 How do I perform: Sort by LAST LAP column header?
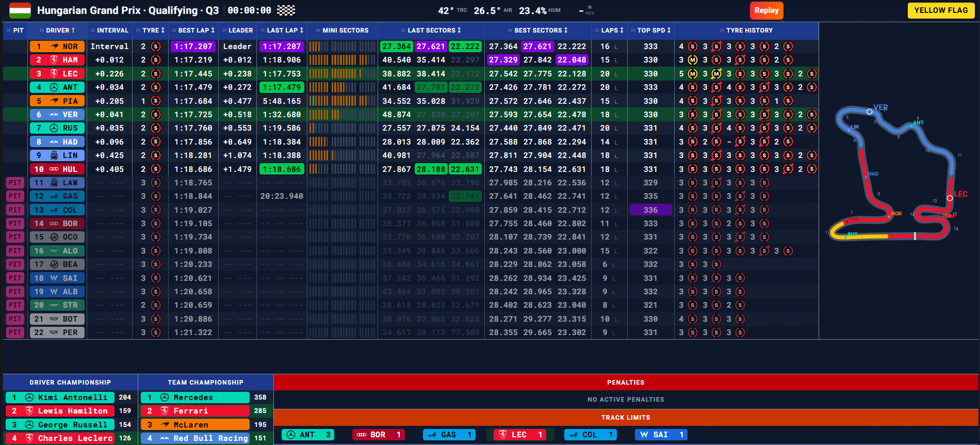282,30
